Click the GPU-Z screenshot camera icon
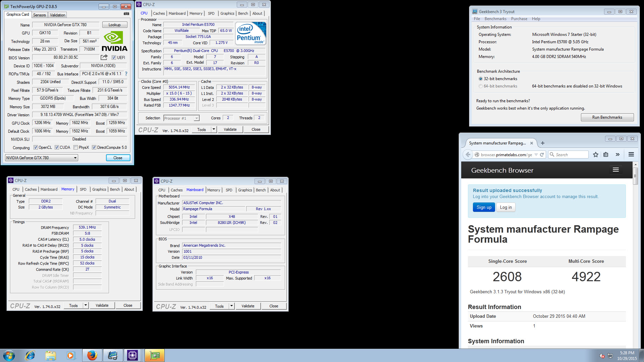 point(126,14)
